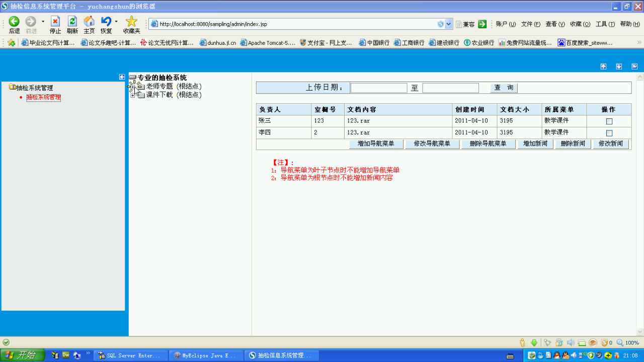
Task: Click the 修改导航菜单 button
Action: pos(432,144)
